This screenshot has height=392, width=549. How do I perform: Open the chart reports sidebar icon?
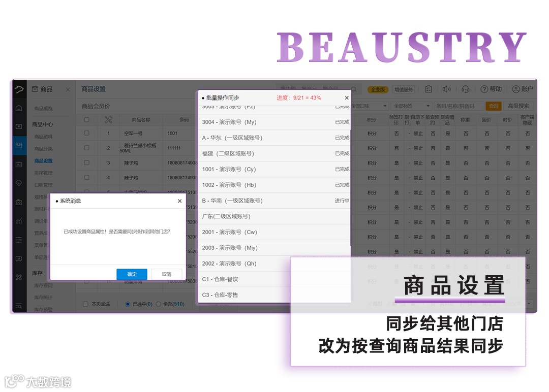coord(19,221)
